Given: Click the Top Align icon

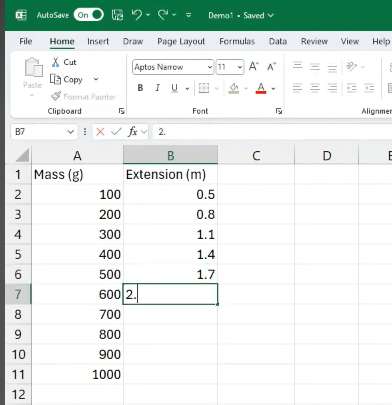Looking at the screenshot, I should click(298, 66).
